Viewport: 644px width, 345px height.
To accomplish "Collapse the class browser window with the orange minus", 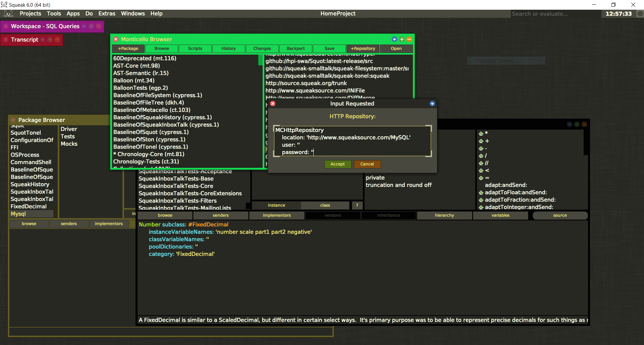I will click(584, 124).
